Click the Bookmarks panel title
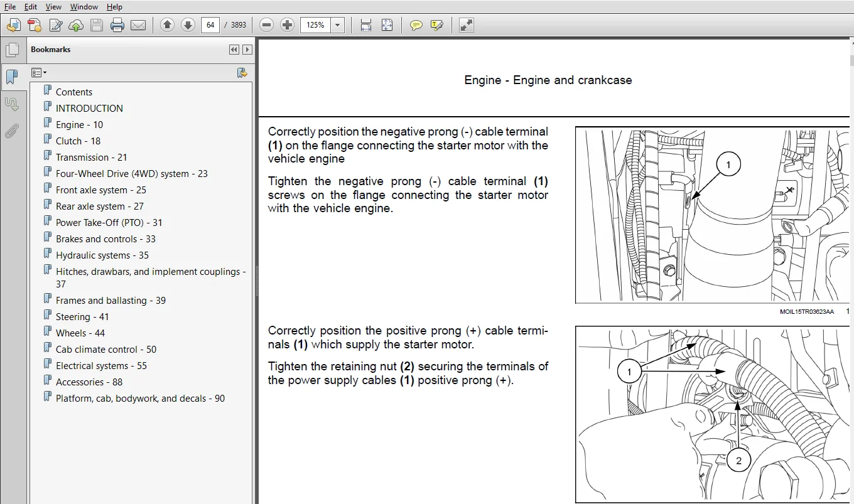This screenshot has width=854, height=504. (50, 50)
